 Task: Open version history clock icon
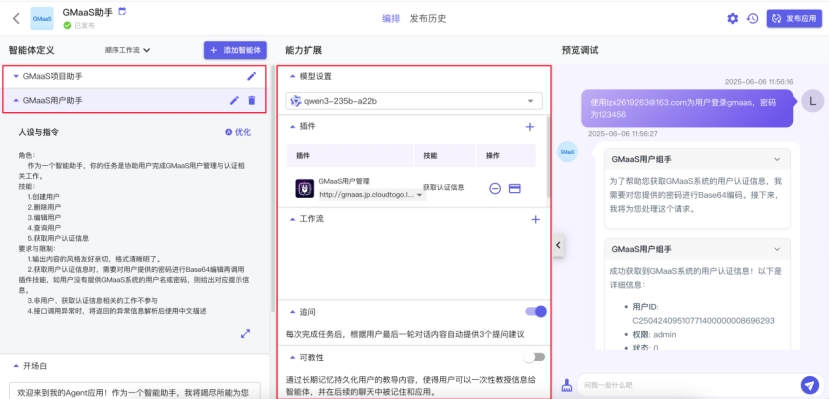[752, 18]
